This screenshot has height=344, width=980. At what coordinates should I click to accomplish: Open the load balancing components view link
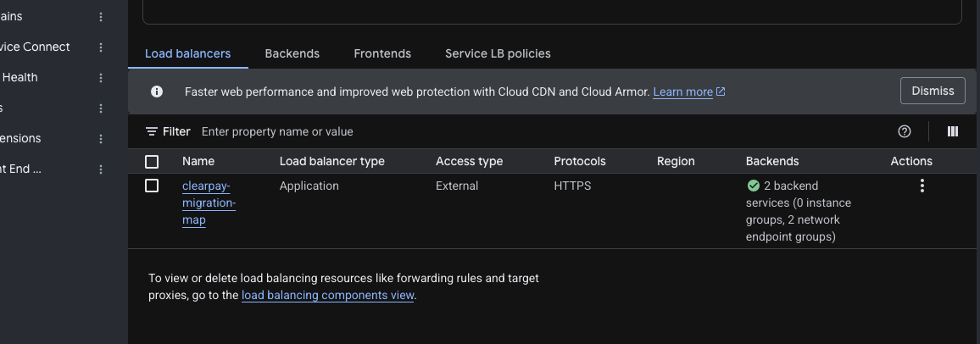327,296
